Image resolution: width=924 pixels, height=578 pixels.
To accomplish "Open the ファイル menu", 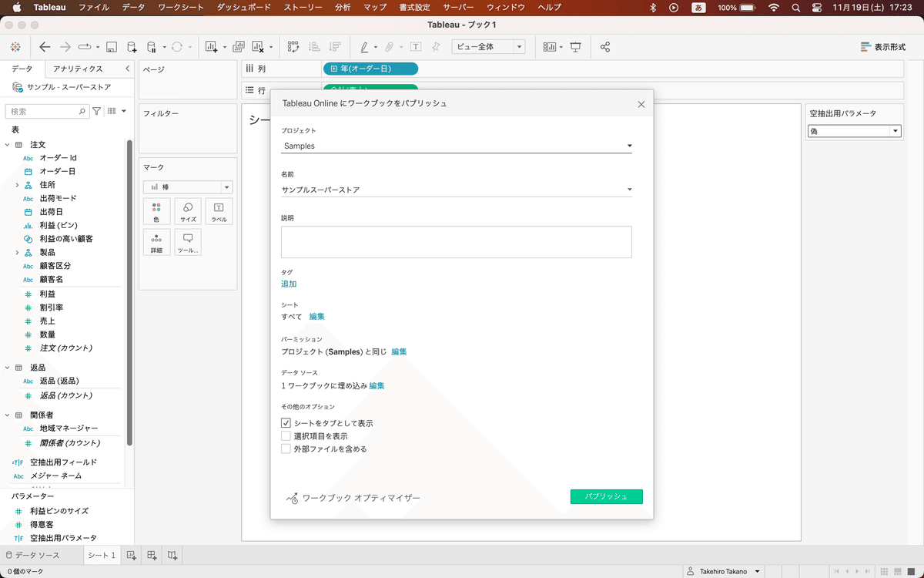I will (x=94, y=7).
